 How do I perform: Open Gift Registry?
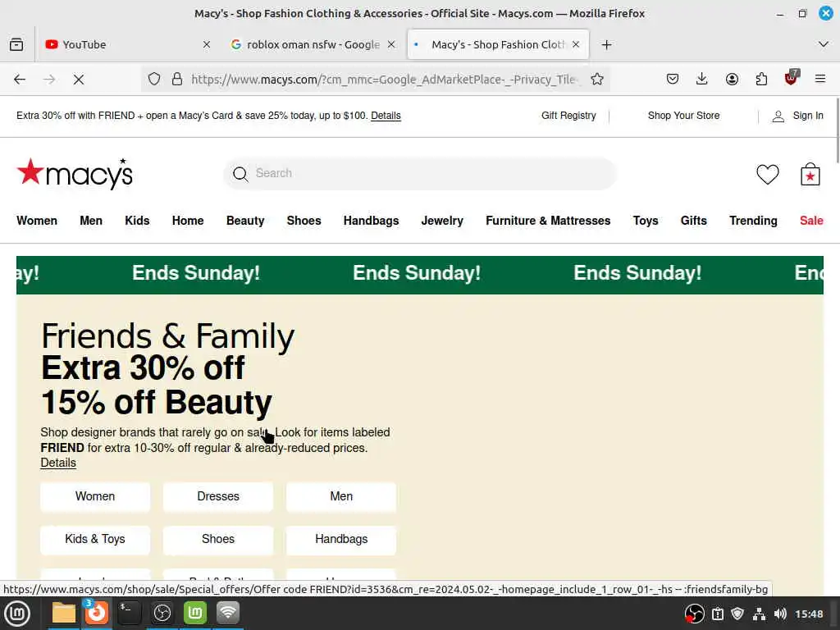tap(568, 116)
